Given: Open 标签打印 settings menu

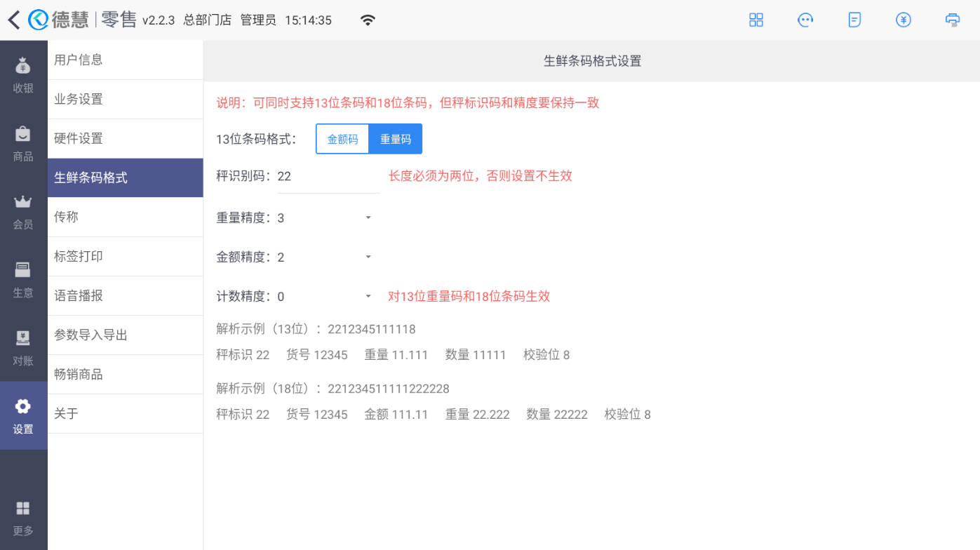Looking at the screenshot, I should pyautogui.click(x=126, y=256).
